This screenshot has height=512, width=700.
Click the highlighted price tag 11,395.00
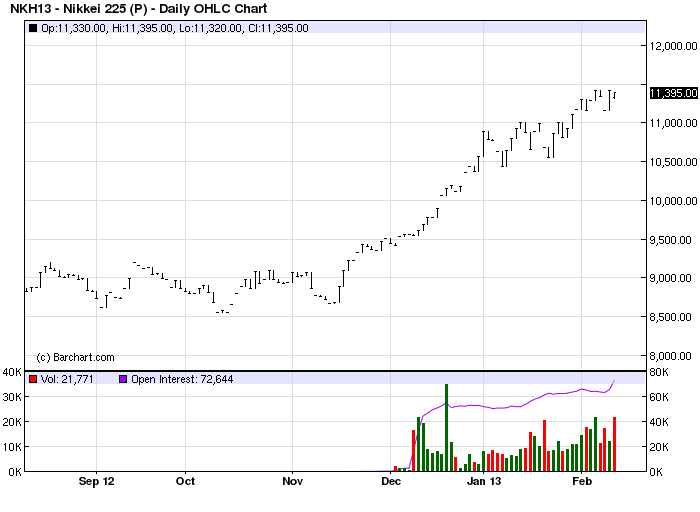674,93
